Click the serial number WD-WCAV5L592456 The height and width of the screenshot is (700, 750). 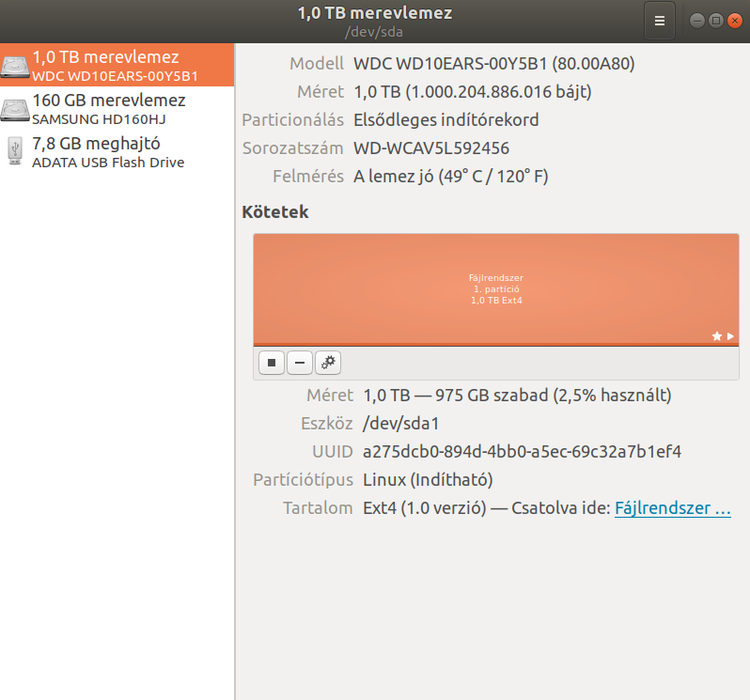click(x=431, y=148)
